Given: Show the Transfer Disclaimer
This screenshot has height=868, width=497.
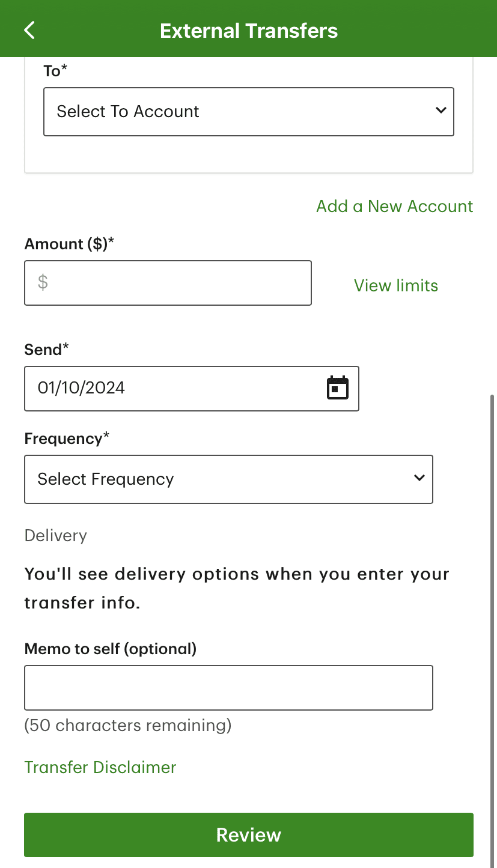Looking at the screenshot, I should pos(100,767).
